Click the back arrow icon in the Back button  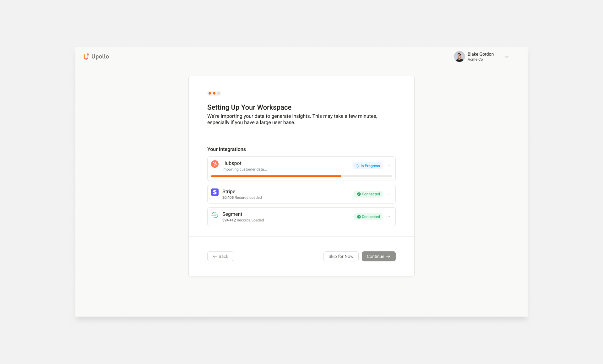215,256
